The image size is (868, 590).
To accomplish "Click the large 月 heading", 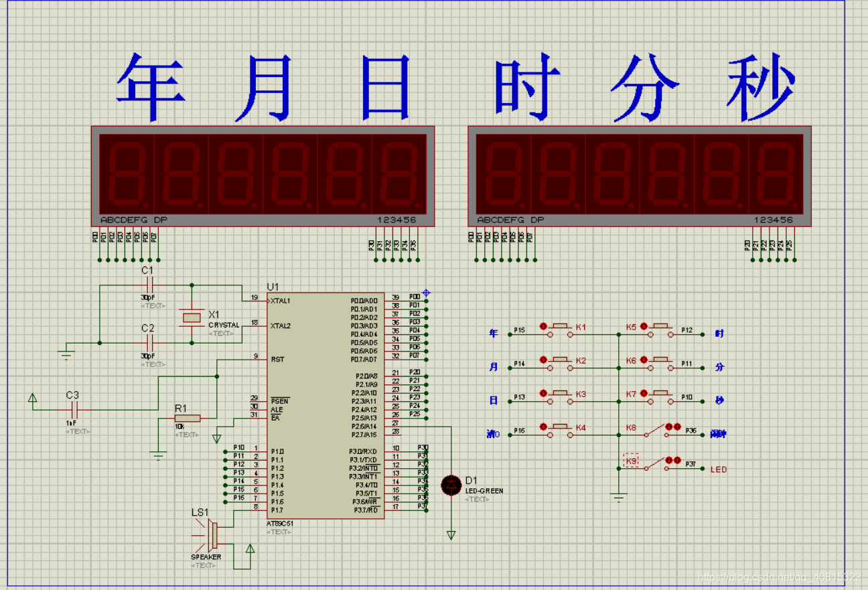I will click(x=265, y=87).
